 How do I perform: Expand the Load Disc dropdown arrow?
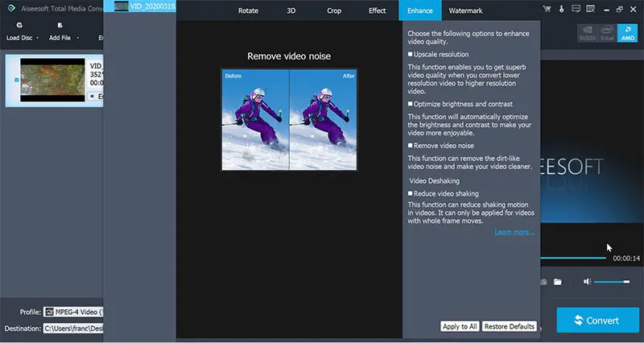[37, 38]
